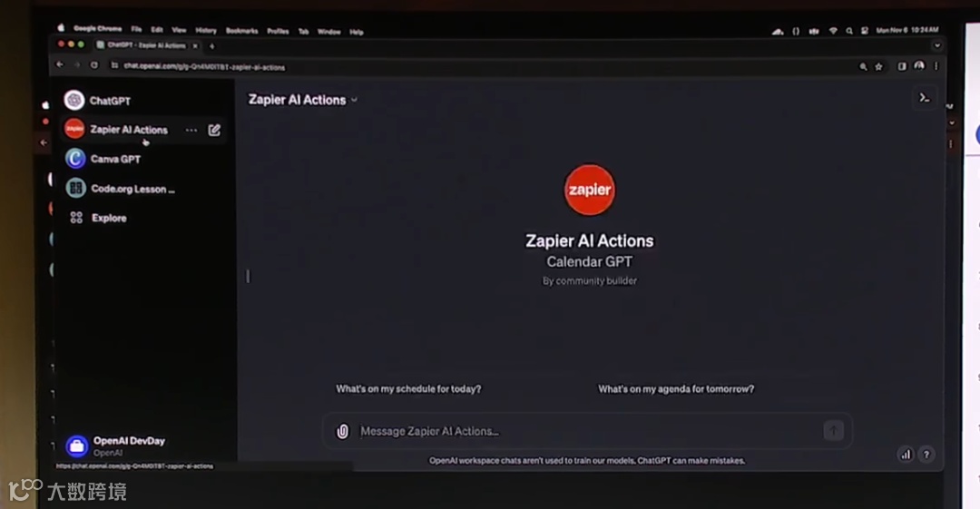Image resolution: width=980 pixels, height=509 pixels.
Task: Open the bar chart icon near help
Action: [x=906, y=455]
